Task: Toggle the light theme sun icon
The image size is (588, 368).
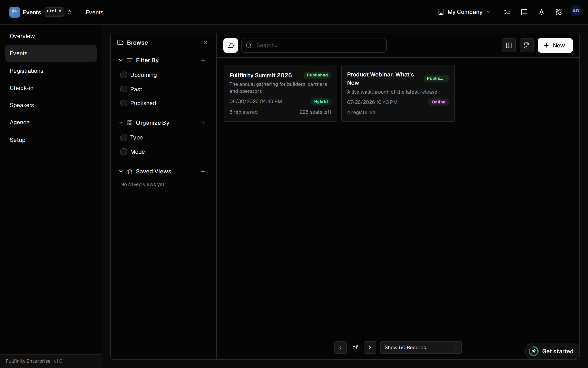Action: [541, 12]
